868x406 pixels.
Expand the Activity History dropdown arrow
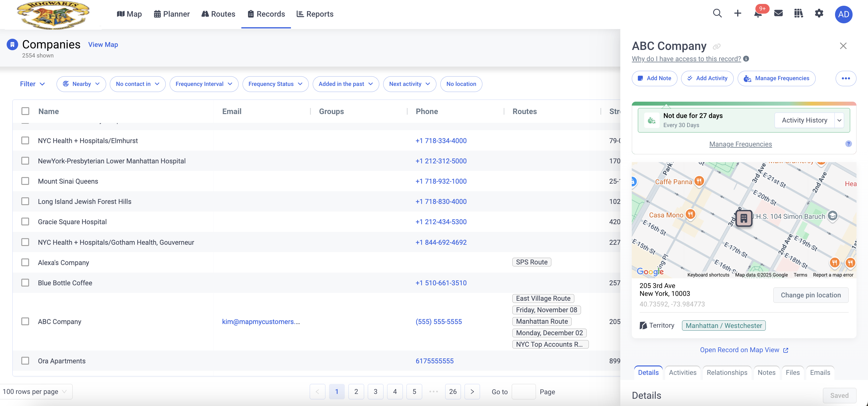point(839,120)
